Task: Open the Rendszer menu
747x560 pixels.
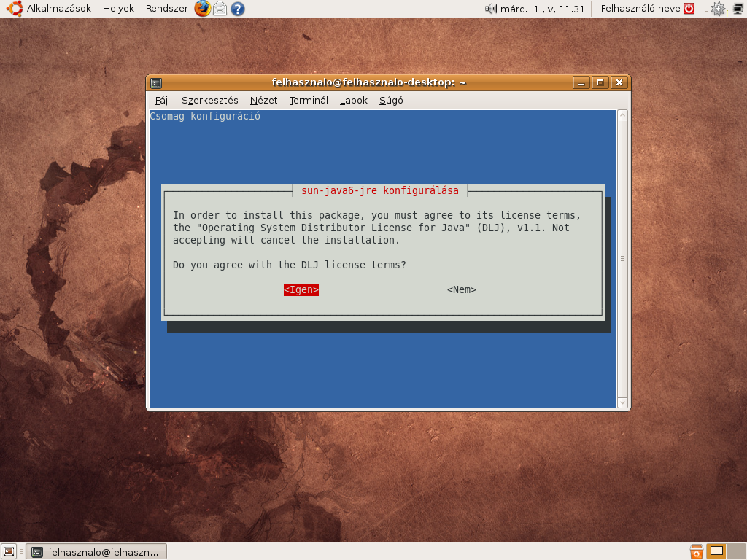Action: [x=167, y=9]
